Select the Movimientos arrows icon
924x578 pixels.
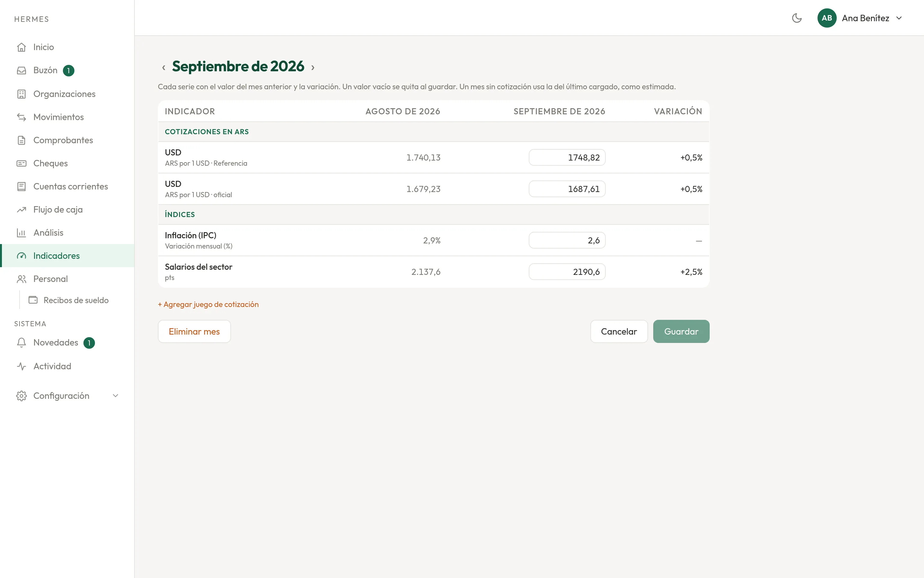pyautogui.click(x=21, y=117)
